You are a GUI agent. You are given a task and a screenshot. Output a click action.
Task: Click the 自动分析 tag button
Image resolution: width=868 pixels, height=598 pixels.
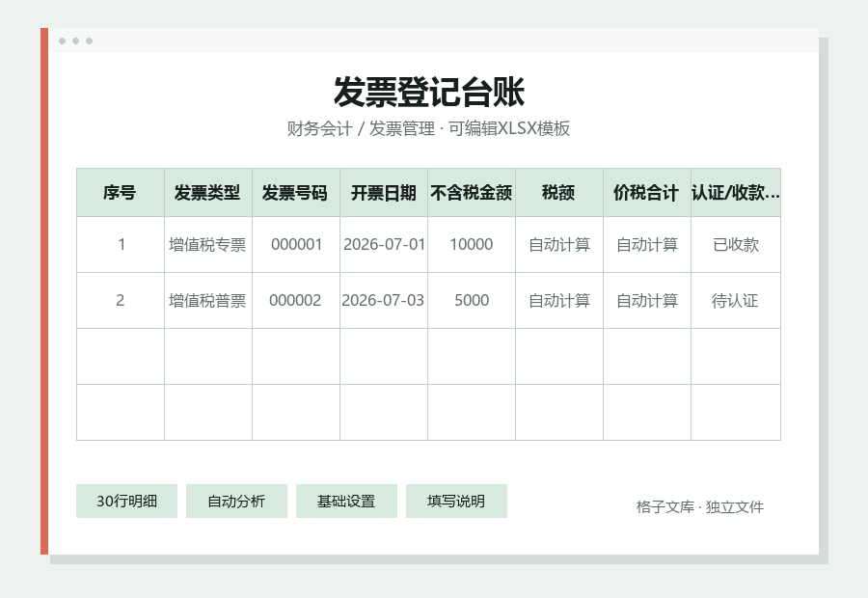236,502
